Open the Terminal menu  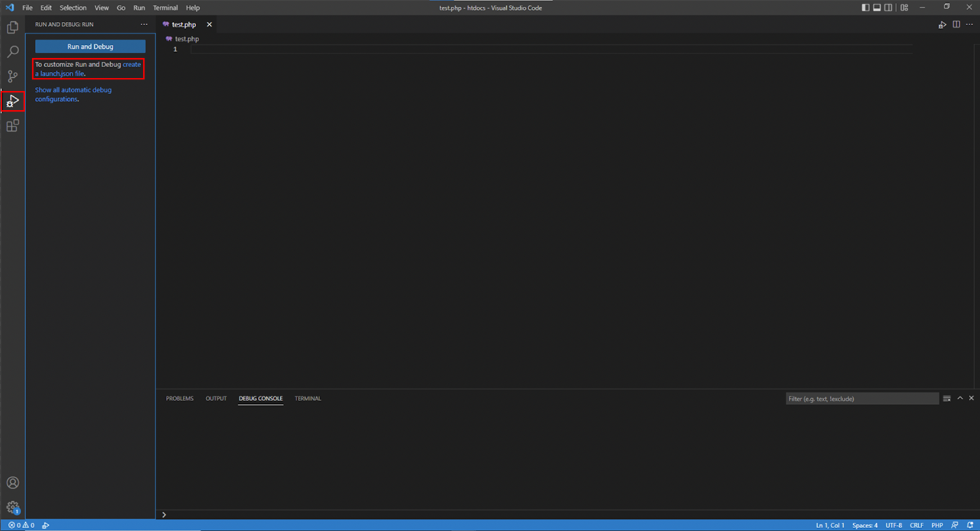(165, 8)
